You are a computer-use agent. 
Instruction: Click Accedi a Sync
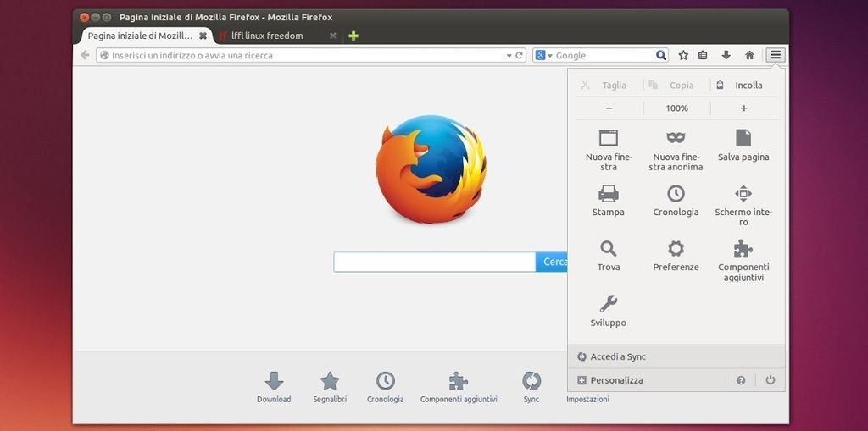coord(618,357)
